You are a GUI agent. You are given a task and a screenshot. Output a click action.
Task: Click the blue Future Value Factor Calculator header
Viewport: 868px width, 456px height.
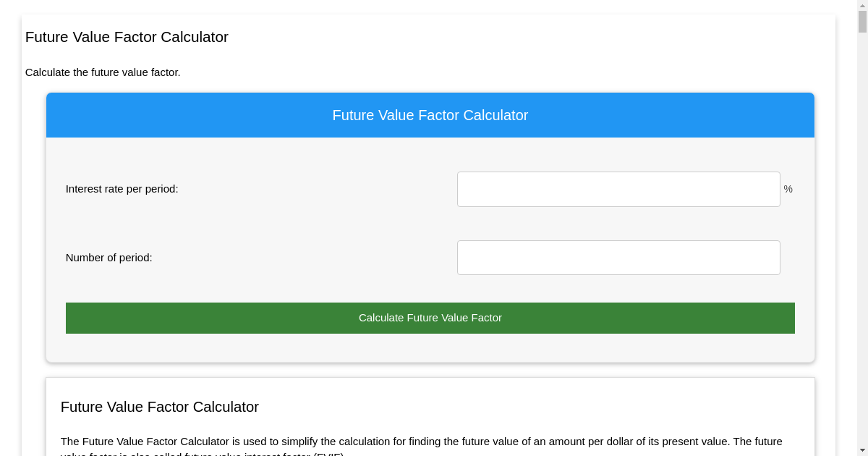[430, 115]
